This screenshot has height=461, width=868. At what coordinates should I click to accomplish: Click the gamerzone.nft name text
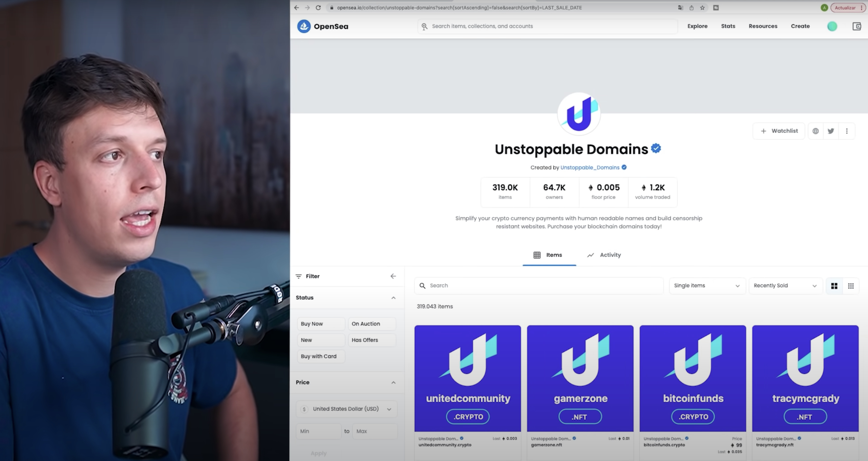point(546,445)
